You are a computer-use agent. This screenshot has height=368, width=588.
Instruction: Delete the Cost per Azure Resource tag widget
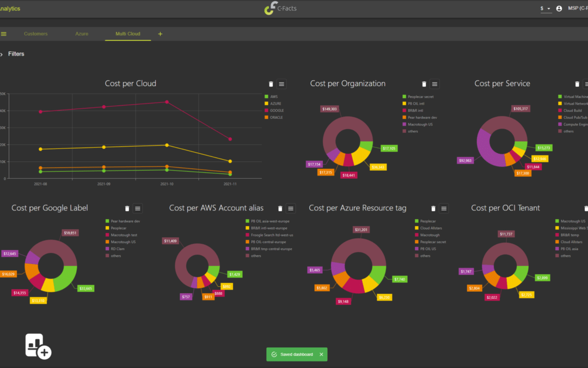tap(433, 208)
